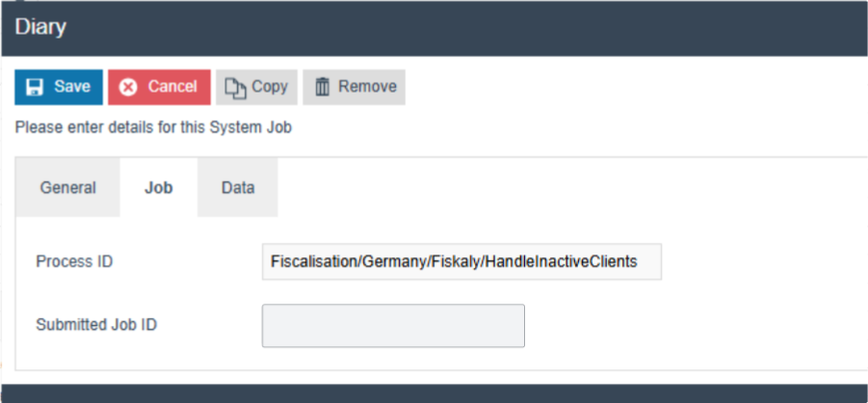Screen dimensions: 868x403
Task: Click blank header area right of Diary
Action: (x=462, y=27)
